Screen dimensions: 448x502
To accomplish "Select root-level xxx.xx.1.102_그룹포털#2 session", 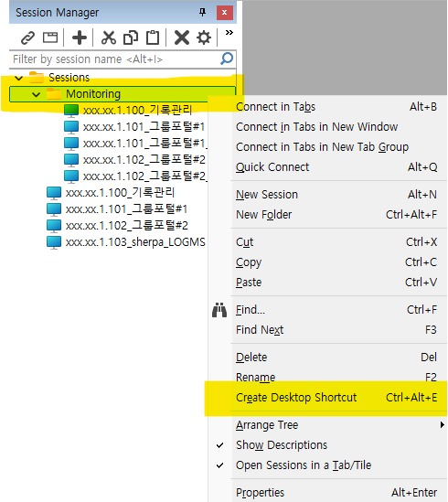I will [x=126, y=226].
